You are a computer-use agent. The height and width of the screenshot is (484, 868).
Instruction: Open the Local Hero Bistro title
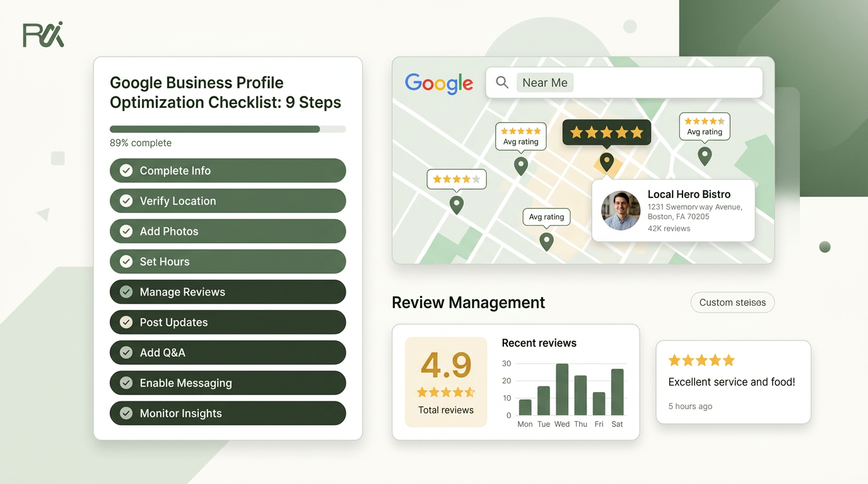(689, 194)
